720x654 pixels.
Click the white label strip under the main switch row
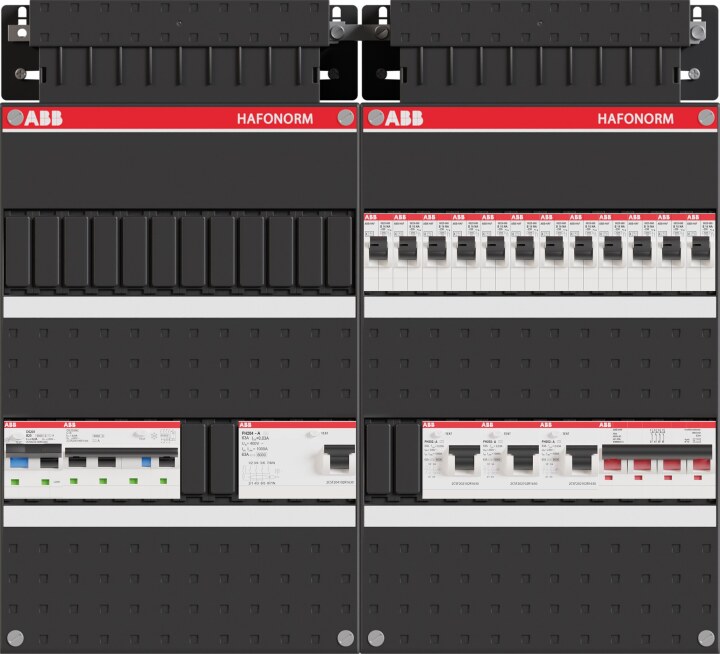pyautogui.click(x=540, y=516)
